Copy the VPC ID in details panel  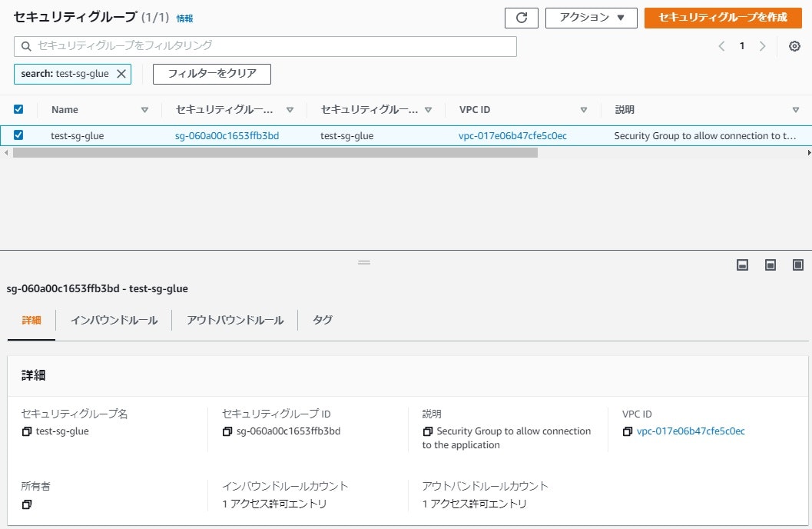coord(627,431)
